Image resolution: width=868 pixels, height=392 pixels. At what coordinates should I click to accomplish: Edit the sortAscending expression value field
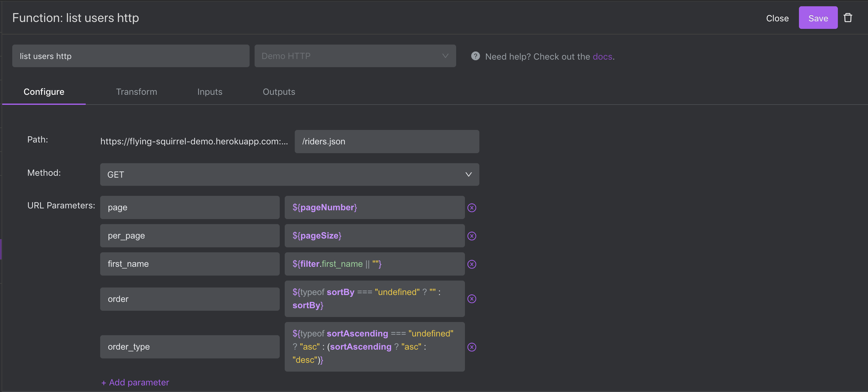(x=375, y=347)
